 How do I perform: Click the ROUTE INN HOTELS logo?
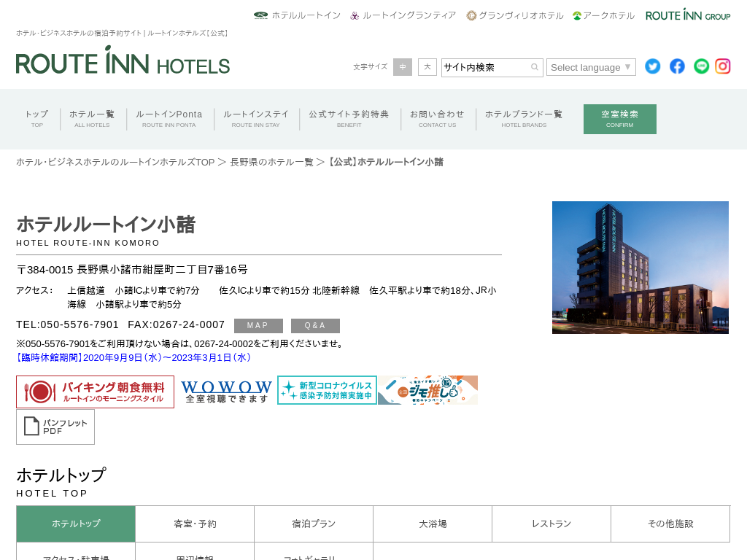point(123,61)
